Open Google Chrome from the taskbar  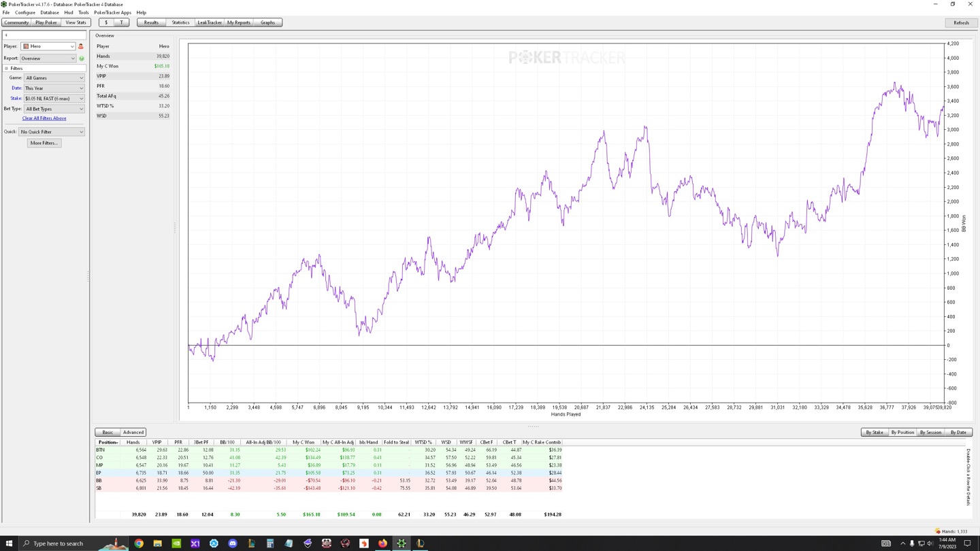[x=139, y=544]
